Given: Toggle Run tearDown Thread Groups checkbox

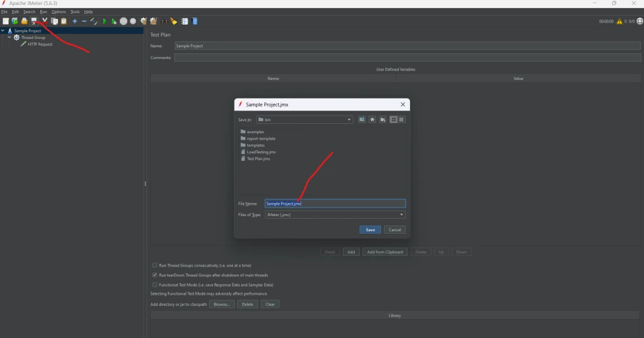Looking at the screenshot, I should pos(155,275).
